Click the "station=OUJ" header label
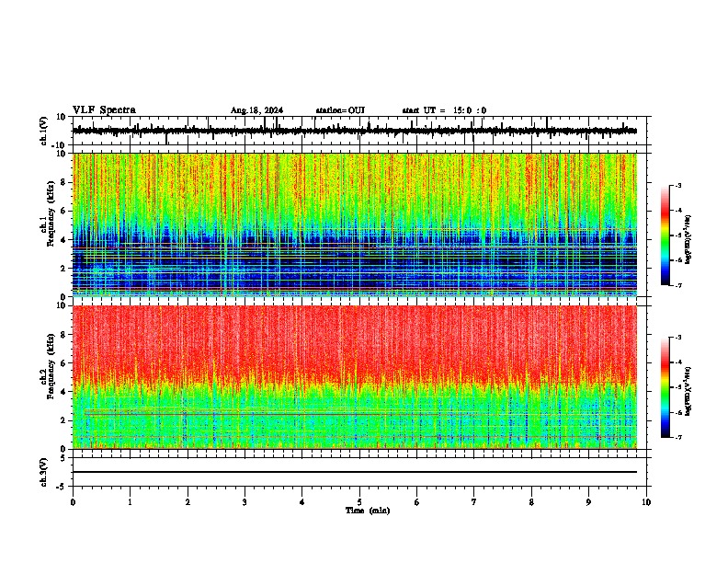The image size is (728, 563). tap(340, 110)
